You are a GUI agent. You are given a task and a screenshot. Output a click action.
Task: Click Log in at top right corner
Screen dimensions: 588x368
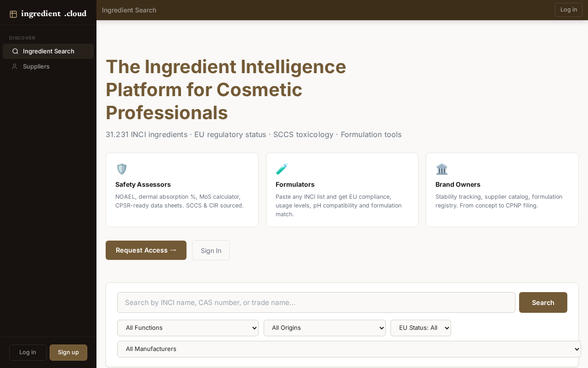569,10
